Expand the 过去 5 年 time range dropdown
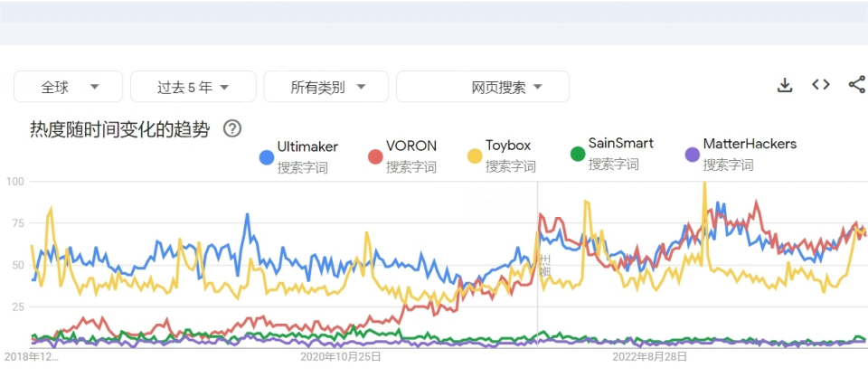The image size is (868, 377). pos(193,87)
